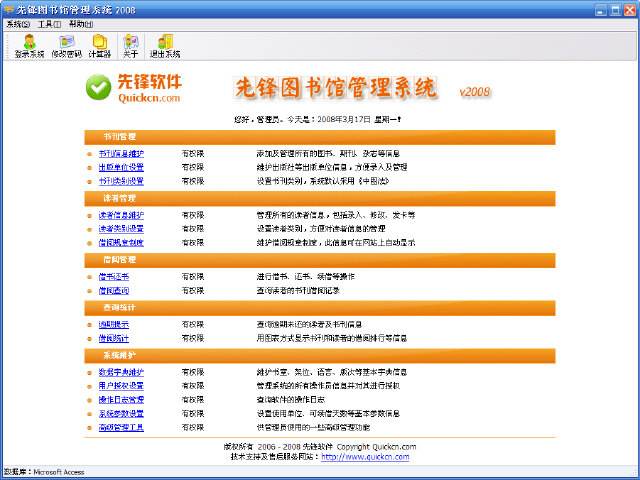Open the 书刊类别设置 link
Image resolution: width=640 pixels, height=480 pixels.
coord(121,181)
